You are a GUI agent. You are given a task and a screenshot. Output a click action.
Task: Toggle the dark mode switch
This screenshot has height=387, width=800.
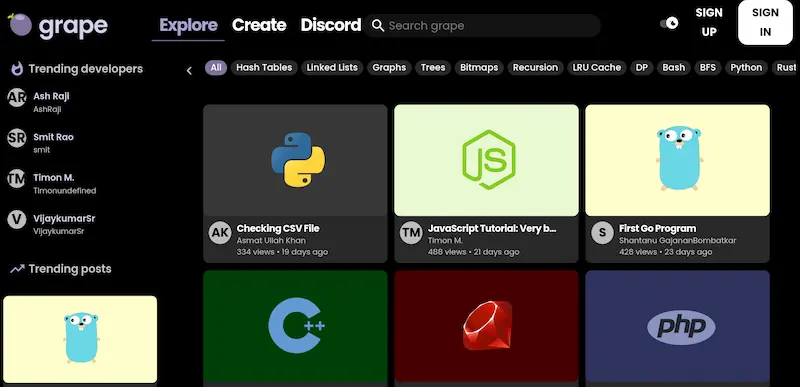coord(669,23)
